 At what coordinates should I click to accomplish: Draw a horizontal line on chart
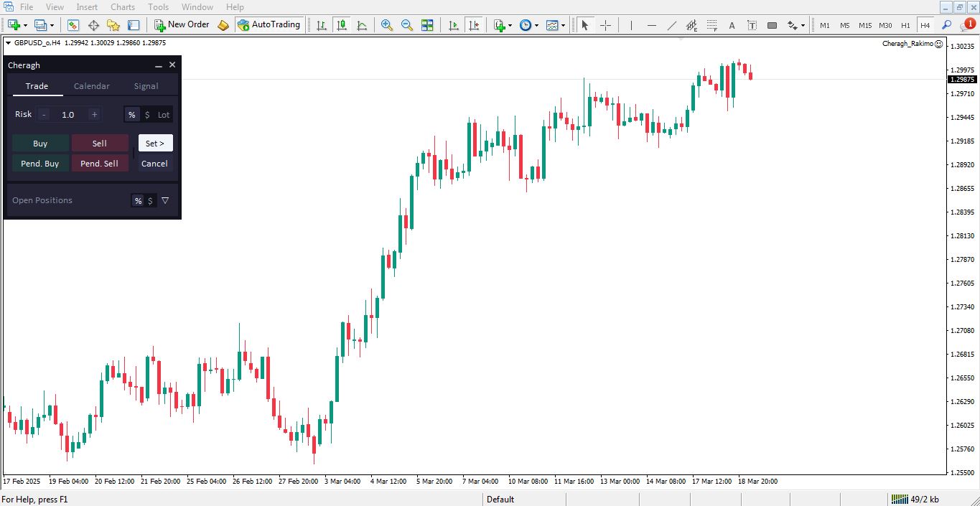pyautogui.click(x=652, y=25)
